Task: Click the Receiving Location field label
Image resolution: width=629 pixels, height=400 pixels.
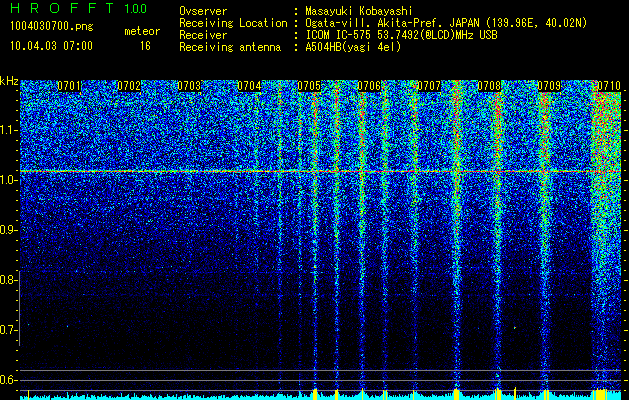Action: [233, 23]
